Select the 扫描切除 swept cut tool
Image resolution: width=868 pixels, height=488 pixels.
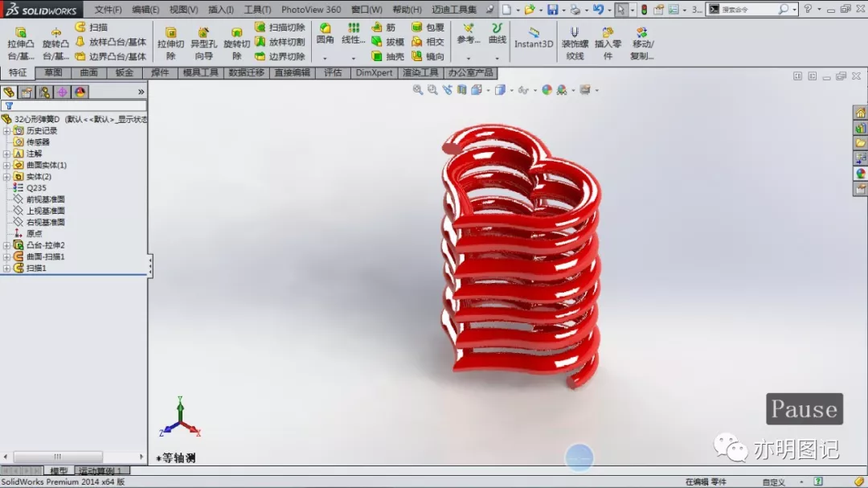tap(280, 27)
